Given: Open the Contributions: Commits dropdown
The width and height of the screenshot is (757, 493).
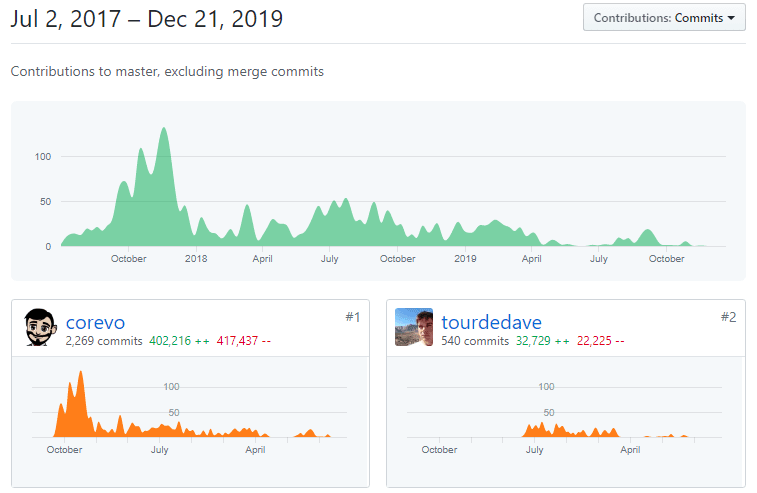Looking at the screenshot, I should pyautogui.click(x=664, y=18).
